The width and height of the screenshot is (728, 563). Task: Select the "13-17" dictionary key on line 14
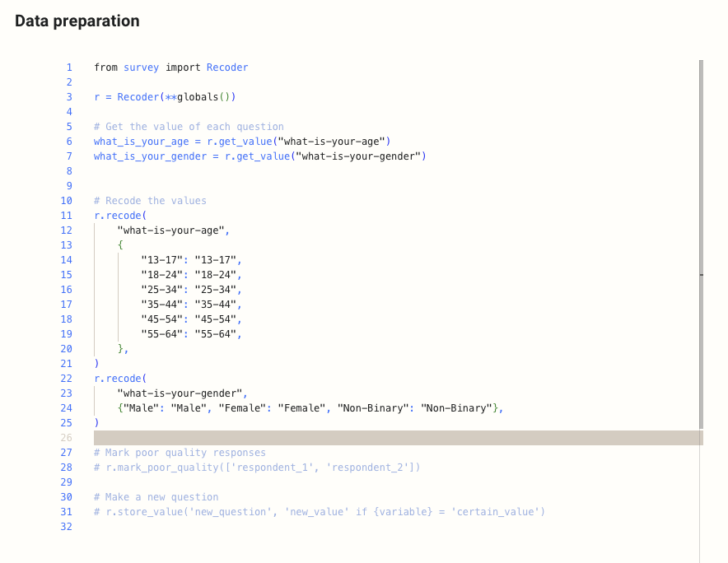pos(161,260)
